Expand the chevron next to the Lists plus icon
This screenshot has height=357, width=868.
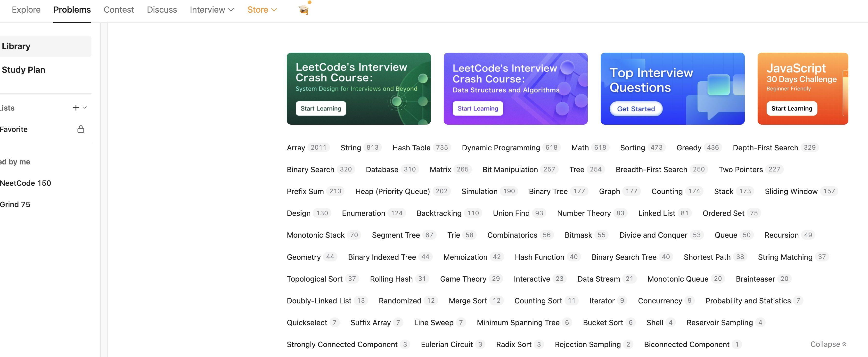coord(85,108)
